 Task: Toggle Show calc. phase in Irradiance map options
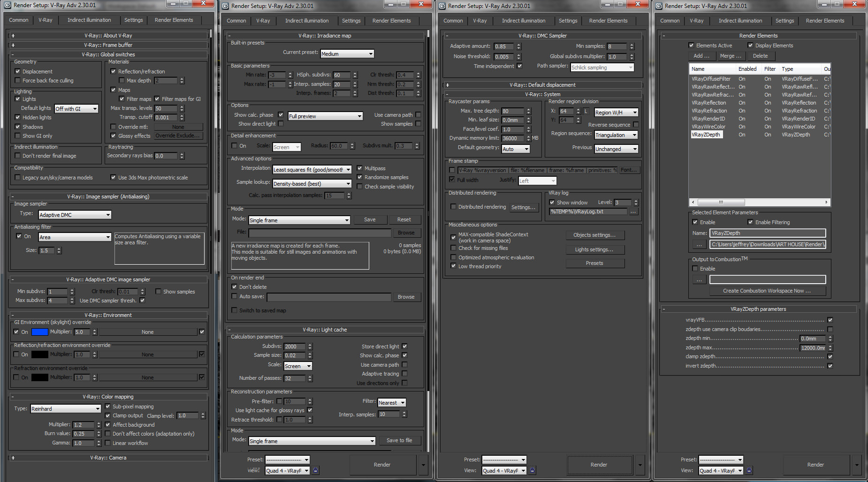[x=281, y=115]
